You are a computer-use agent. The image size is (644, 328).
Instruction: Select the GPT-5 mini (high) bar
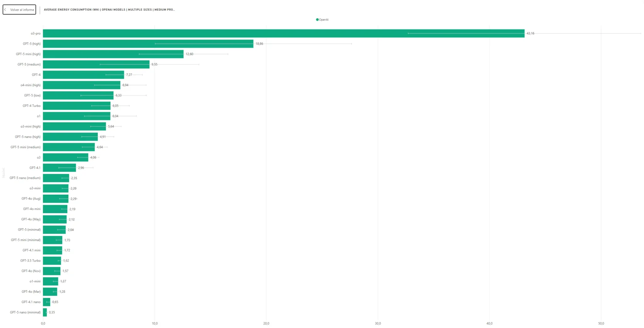click(113, 54)
